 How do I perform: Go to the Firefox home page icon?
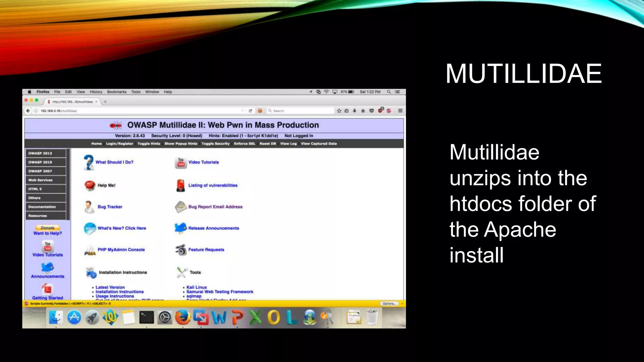coord(363,111)
